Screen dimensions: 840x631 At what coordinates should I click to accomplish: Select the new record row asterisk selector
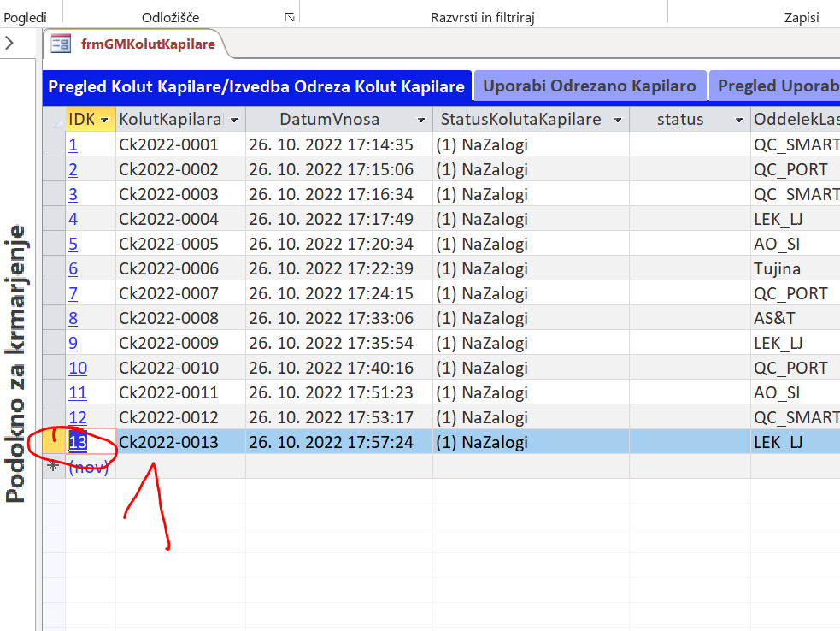click(x=54, y=467)
